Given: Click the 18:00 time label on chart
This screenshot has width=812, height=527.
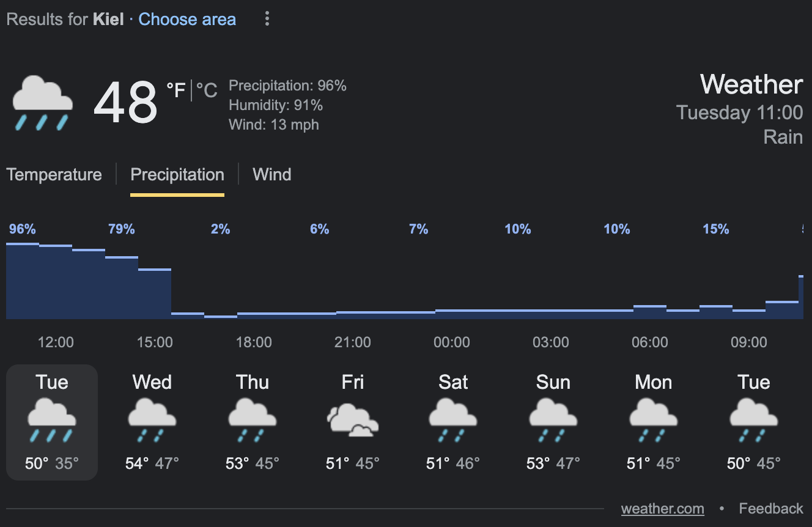Looking at the screenshot, I should point(254,342).
